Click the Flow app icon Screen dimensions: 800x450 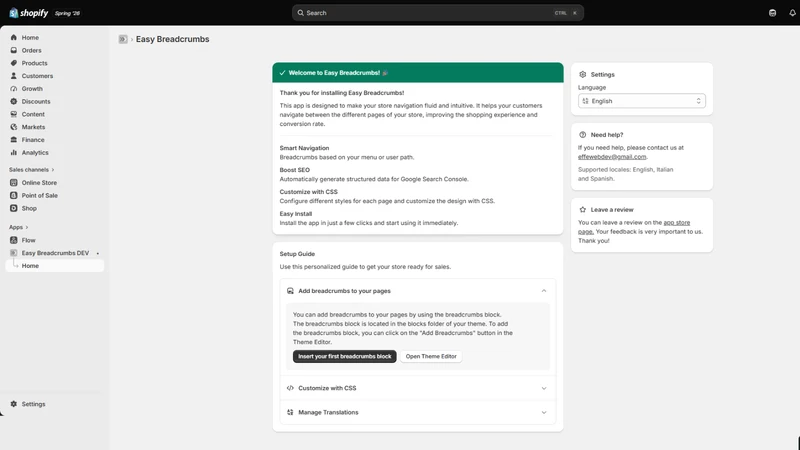[14, 240]
